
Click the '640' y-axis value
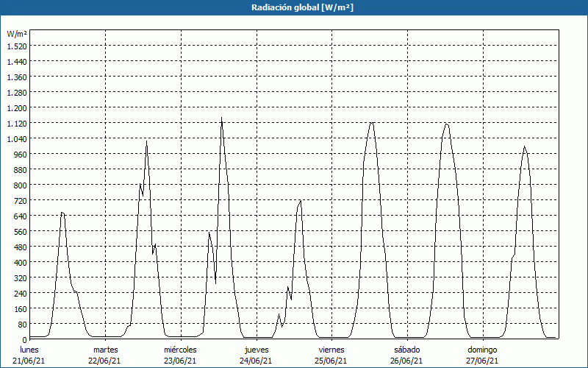[x=21, y=216]
